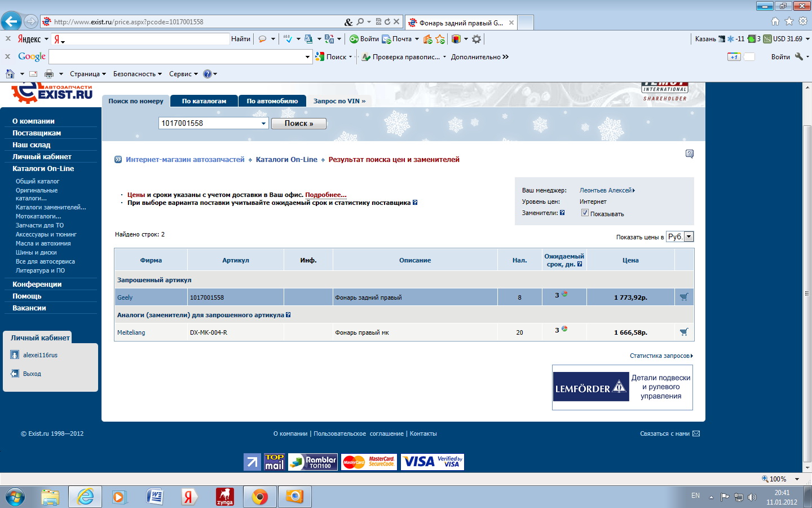Open the Rambler TOP100 badge
The width and height of the screenshot is (812, 508).
pyautogui.click(x=313, y=462)
